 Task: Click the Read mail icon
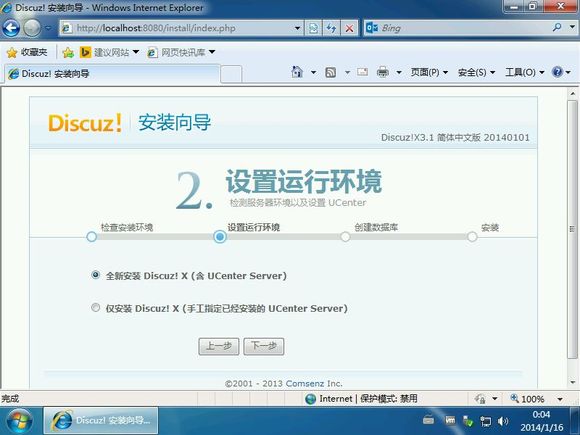(362, 72)
